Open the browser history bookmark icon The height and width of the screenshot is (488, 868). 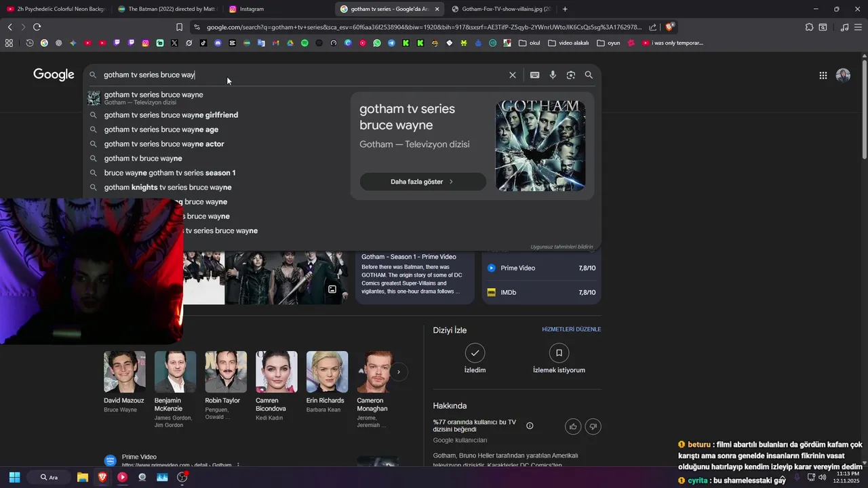point(30,43)
